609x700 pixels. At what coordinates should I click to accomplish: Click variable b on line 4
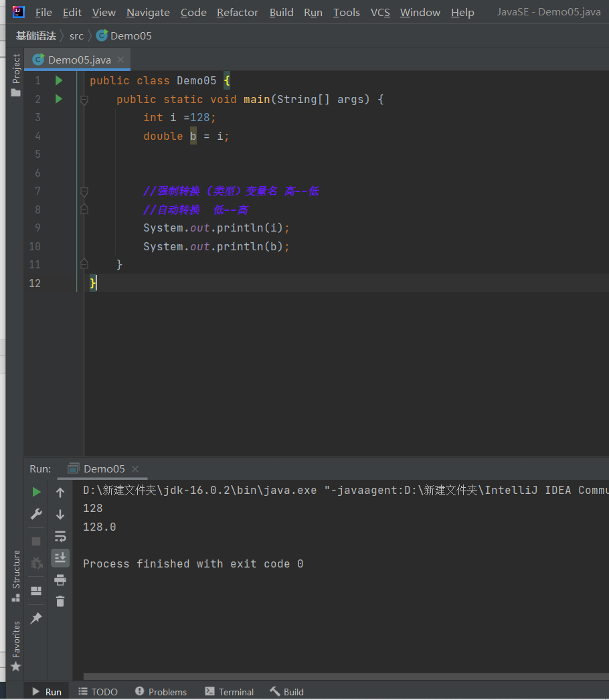pyautogui.click(x=193, y=136)
